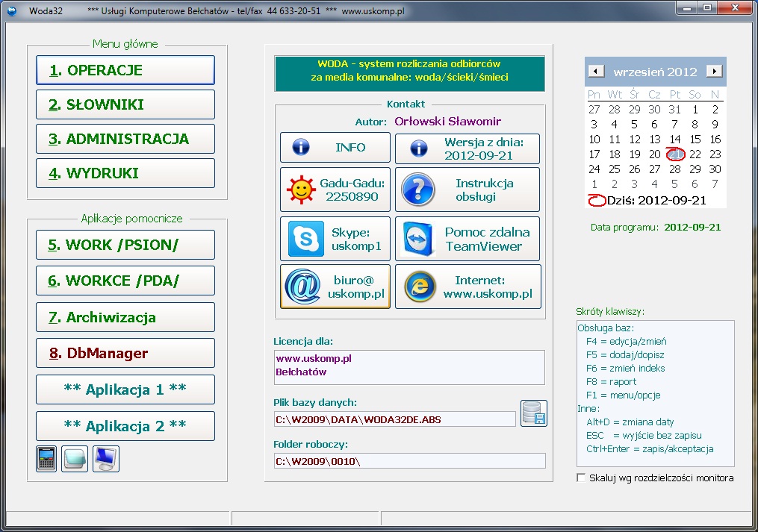
Task: Click the calculator icon below Aplikacja 2
Action: (46, 459)
